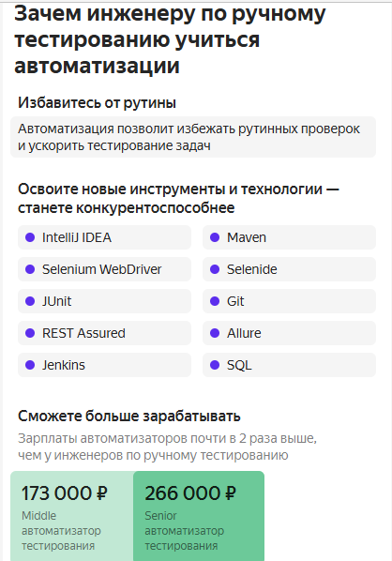This screenshot has width=392, height=561.
Task: Select the SQL tool chip
Action: tap(289, 365)
